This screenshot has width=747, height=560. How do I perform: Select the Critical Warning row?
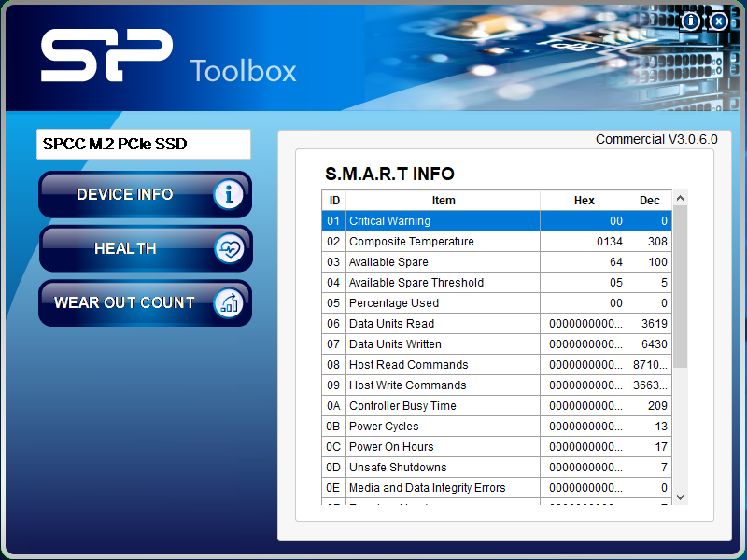coord(497,221)
